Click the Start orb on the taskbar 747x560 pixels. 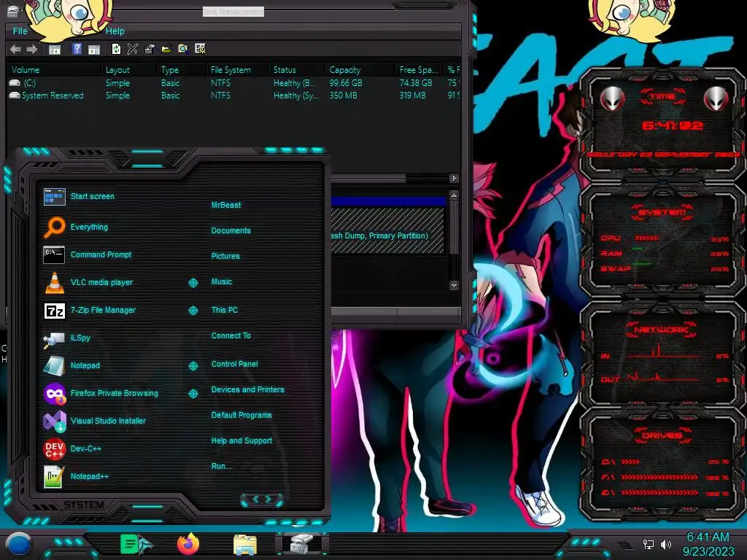click(x=19, y=544)
